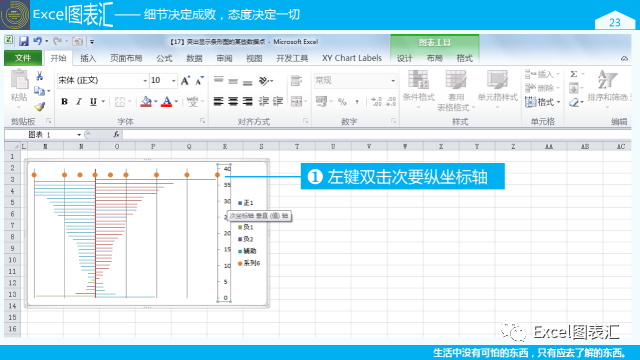640x360 pixels.
Task: Apply percent style with the % icon
Action: pos(342,101)
